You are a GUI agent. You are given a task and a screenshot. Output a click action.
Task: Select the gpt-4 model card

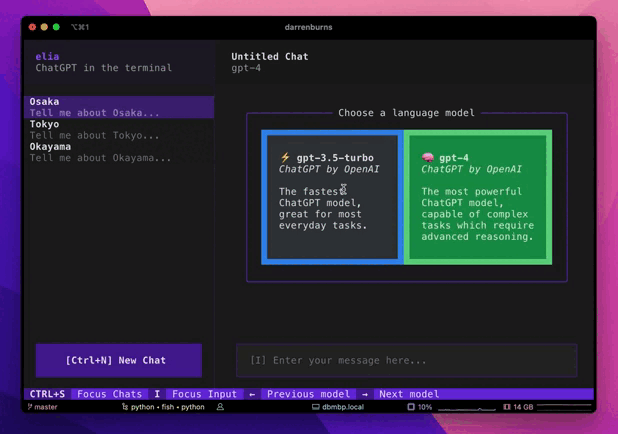pyautogui.click(x=478, y=197)
